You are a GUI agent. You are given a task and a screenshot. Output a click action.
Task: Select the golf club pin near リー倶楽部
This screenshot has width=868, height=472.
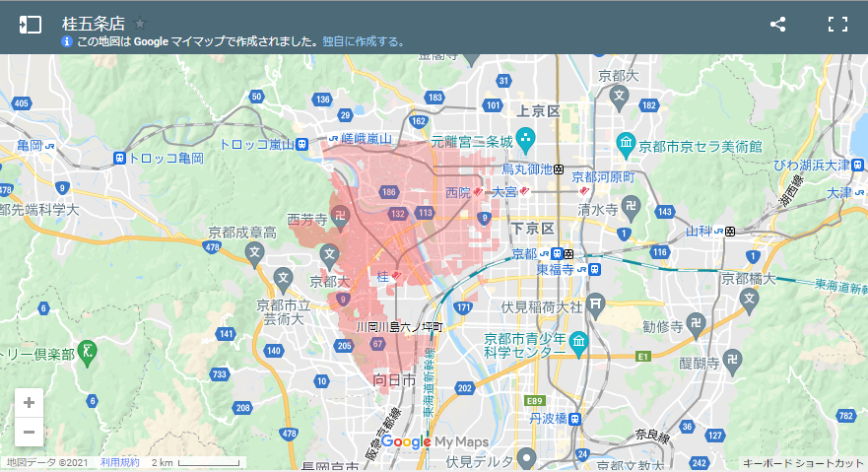(x=87, y=353)
